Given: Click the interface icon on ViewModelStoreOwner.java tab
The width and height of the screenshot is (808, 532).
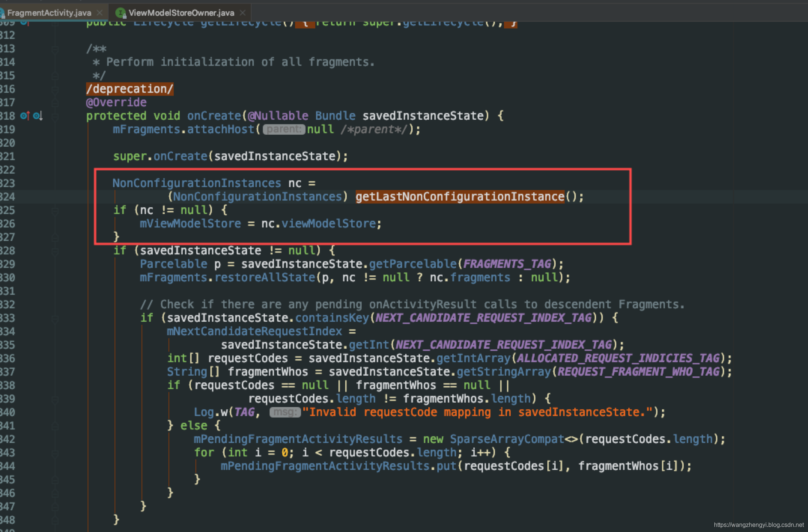Looking at the screenshot, I should (121, 13).
